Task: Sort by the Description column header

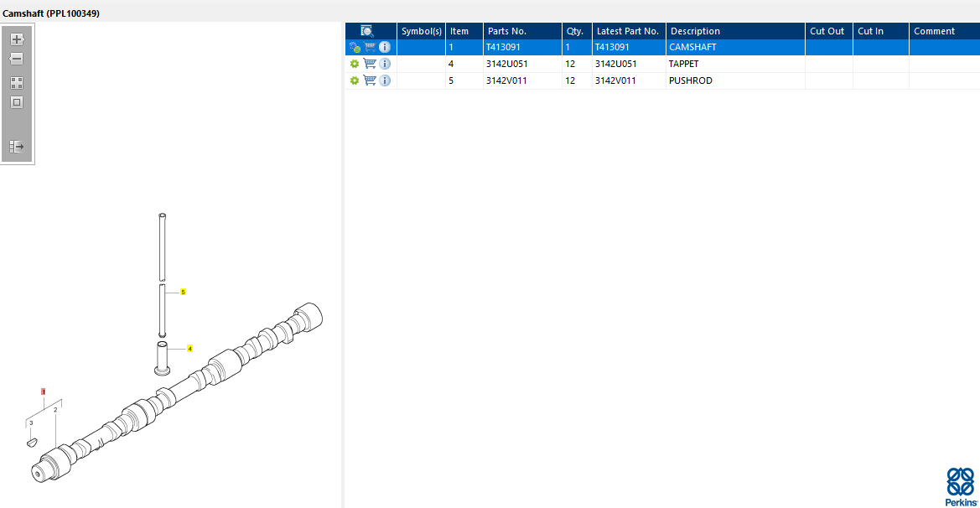Action: pos(735,31)
